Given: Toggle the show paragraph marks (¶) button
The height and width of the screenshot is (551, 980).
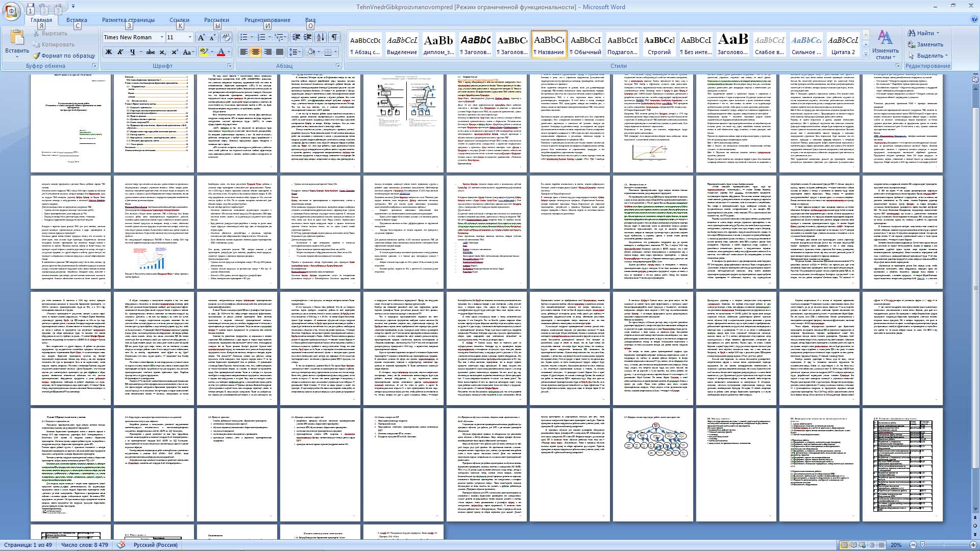Looking at the screenshot, I should click(x=334, y=37).
